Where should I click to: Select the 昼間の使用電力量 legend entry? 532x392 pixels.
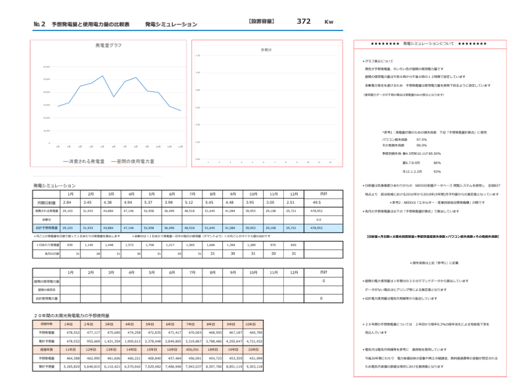click(x=133, y=161)
